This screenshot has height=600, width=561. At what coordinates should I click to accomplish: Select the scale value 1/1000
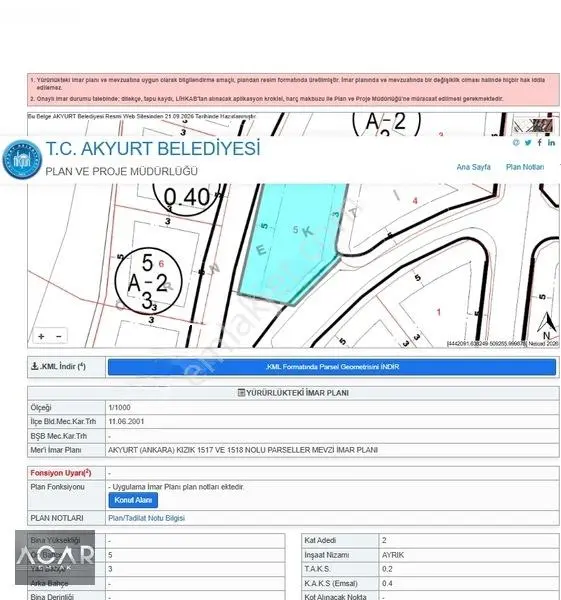click(119, 407)
